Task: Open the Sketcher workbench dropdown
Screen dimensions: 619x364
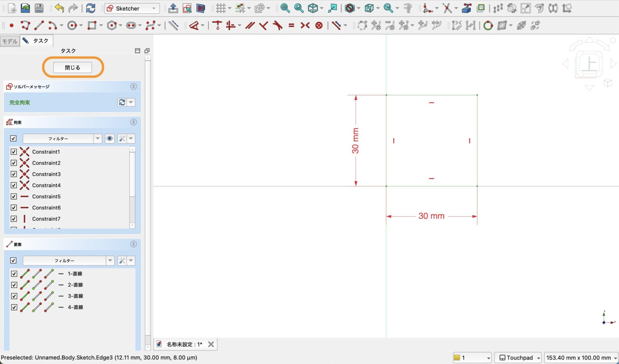Action: 132,8
